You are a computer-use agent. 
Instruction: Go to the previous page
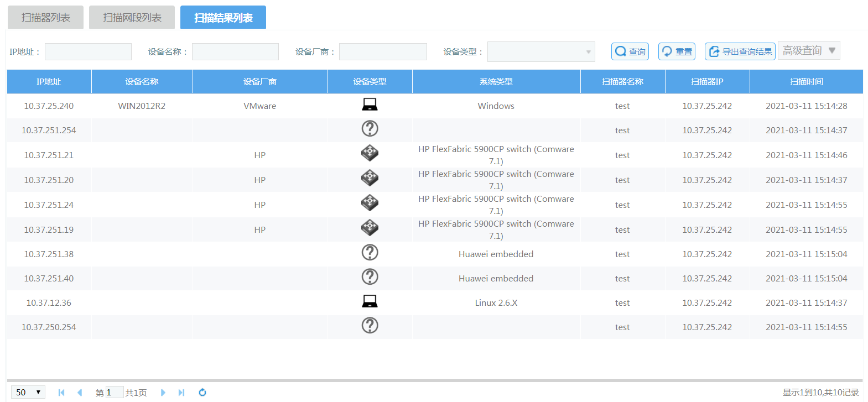click(x=80, y=393)
